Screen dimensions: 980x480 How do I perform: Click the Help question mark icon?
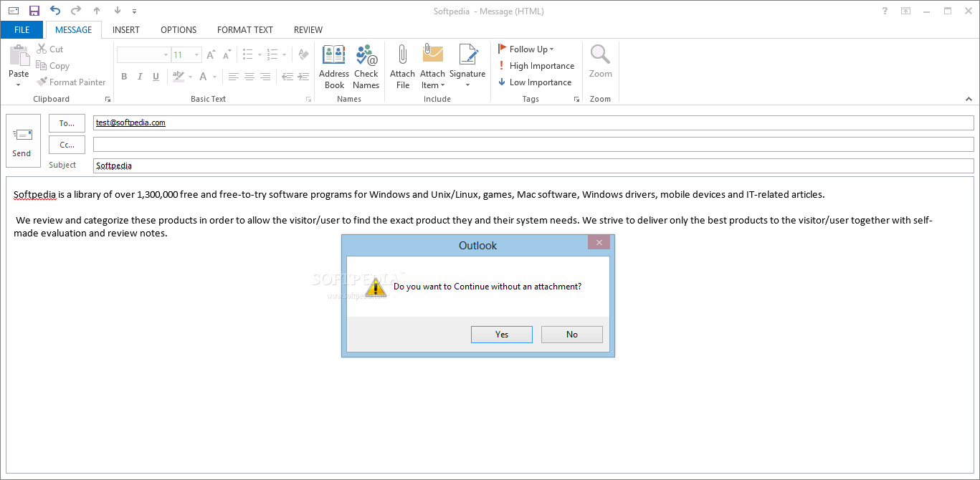click(x=885, y=11)
